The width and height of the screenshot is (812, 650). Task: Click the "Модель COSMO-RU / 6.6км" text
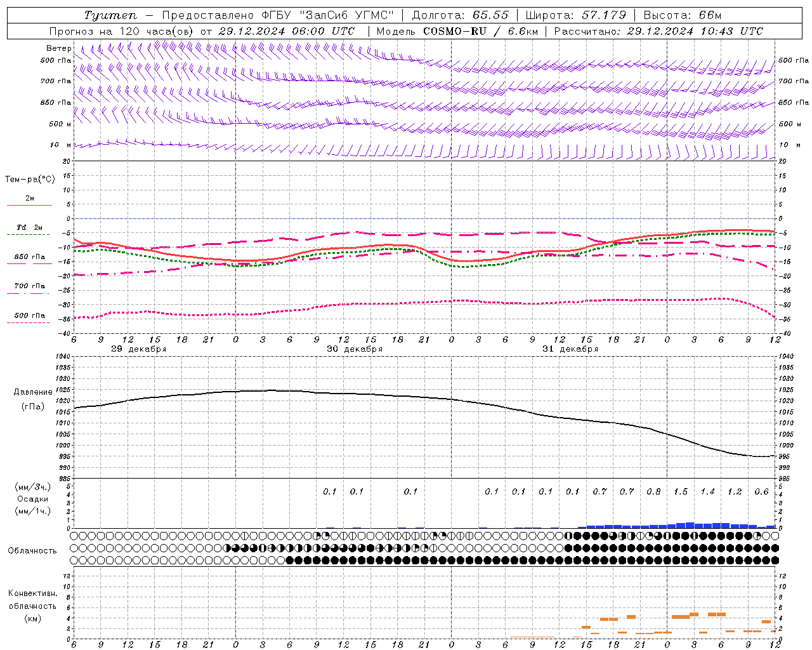coord(457,31)
